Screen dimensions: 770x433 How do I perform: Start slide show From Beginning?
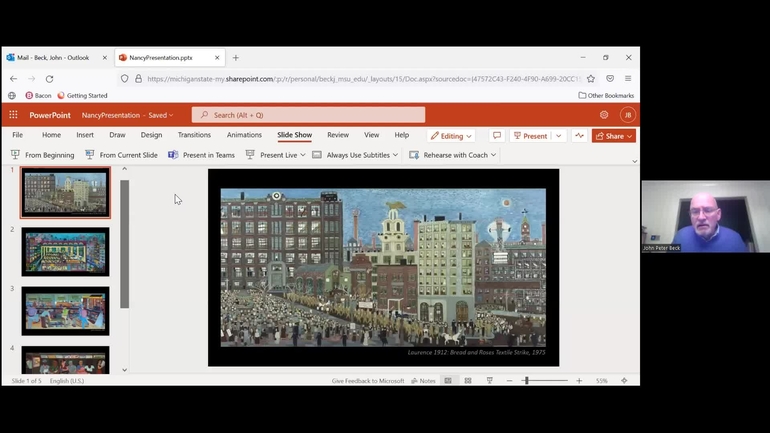point(43,155)
